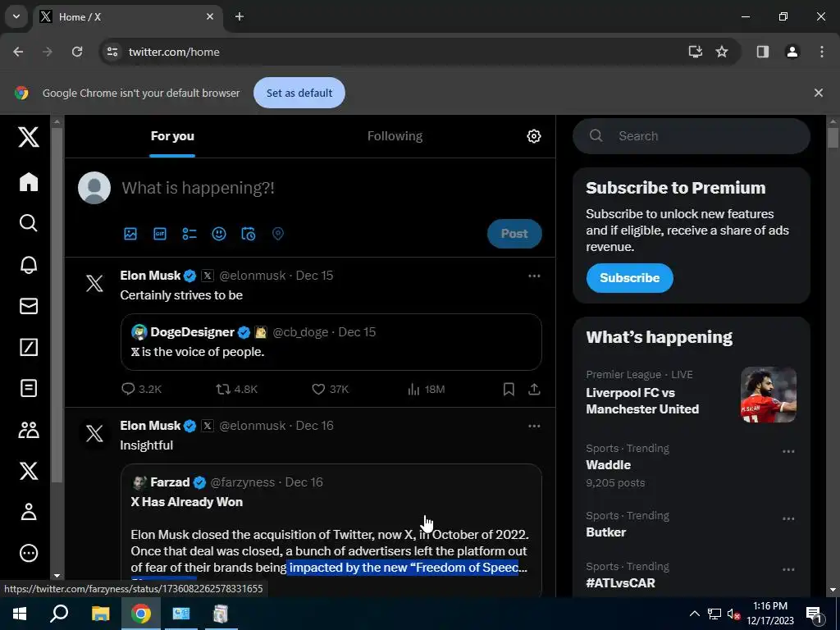Share the 'Certainly strives to be' post
840x630 pixels.
[534, 389]
